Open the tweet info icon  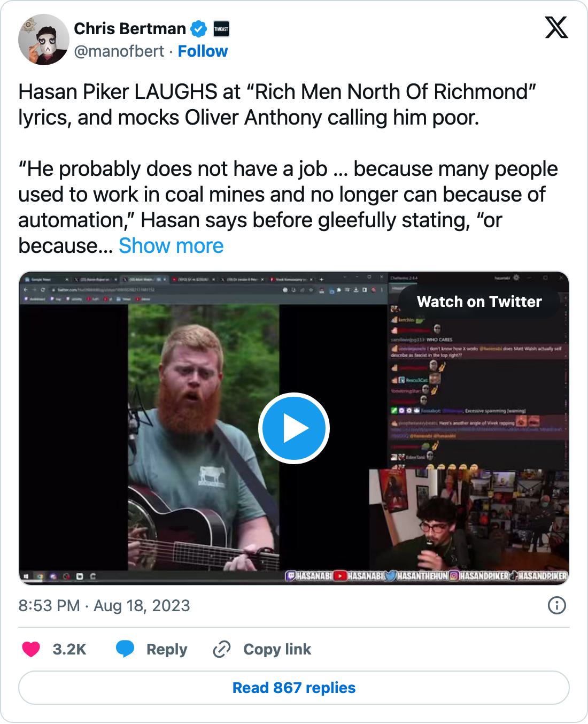pos(557,605)
